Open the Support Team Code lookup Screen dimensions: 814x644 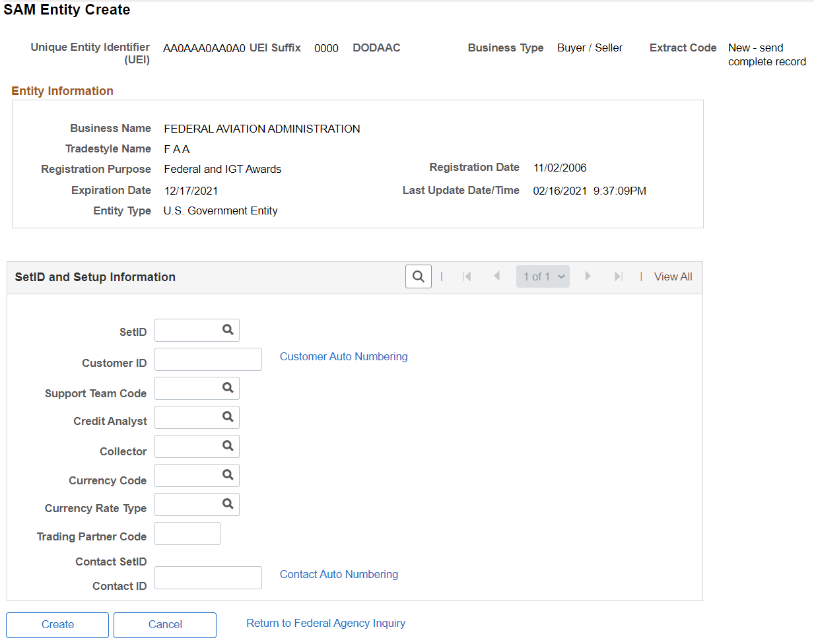point(228,388)
